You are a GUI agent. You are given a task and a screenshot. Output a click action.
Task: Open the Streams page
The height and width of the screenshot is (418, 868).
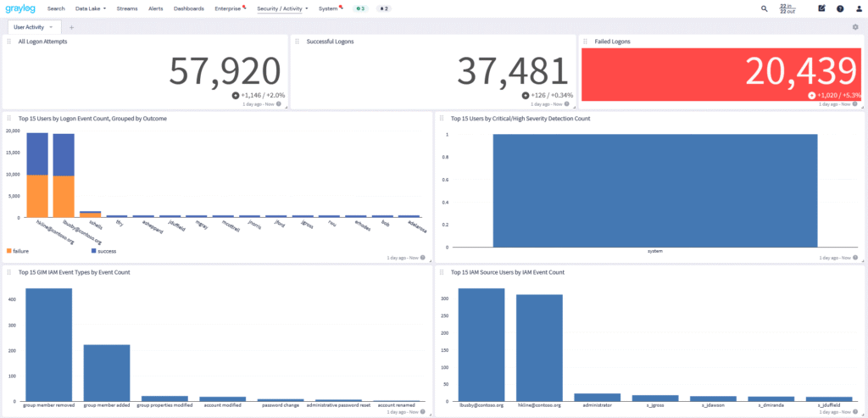point(127,8)
